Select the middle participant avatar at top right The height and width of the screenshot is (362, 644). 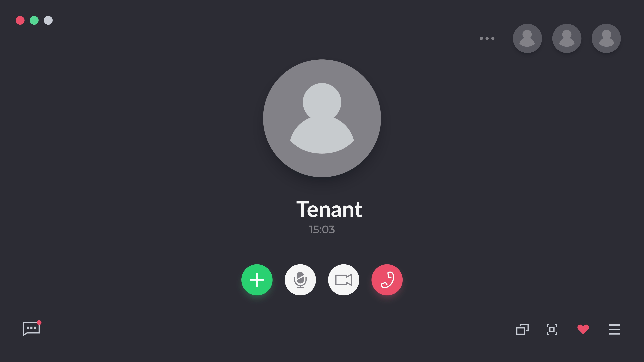click(567, 39)
